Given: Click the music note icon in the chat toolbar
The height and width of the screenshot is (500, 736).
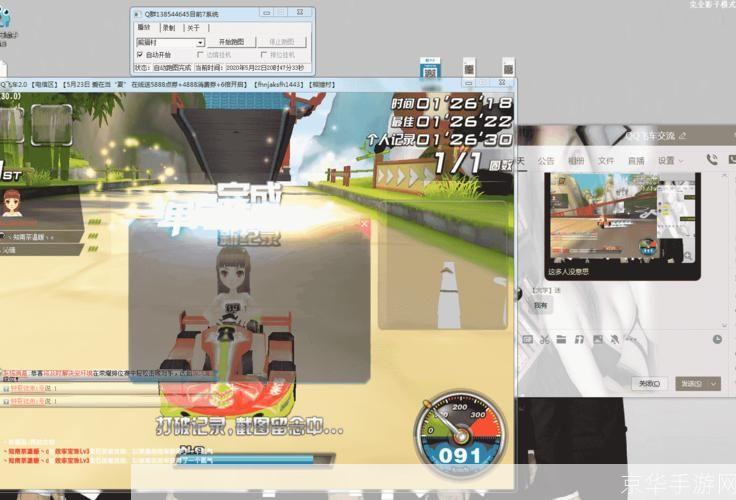Looking at the screenshot, I should (579, 339).
